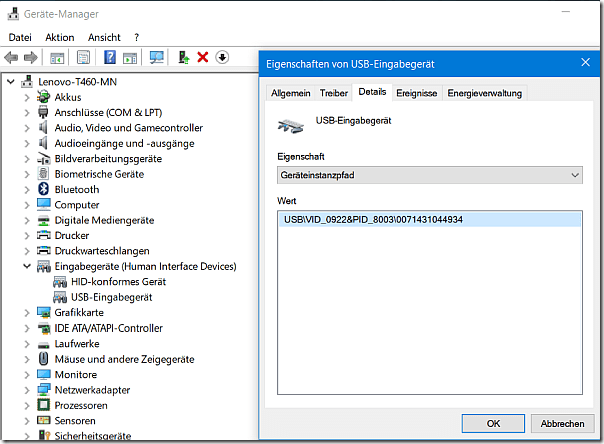
Task: Click the Laufwerke drive icon
Action: point(44,344)
